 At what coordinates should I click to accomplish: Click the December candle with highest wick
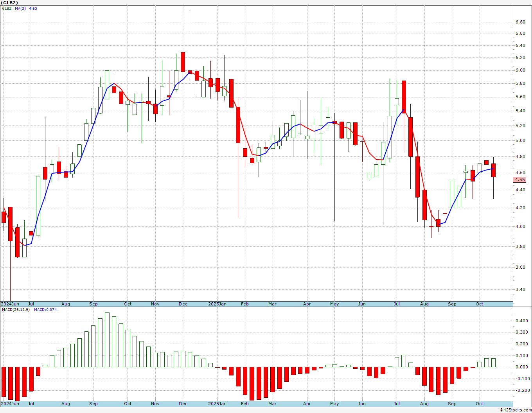tap(190, 45)
